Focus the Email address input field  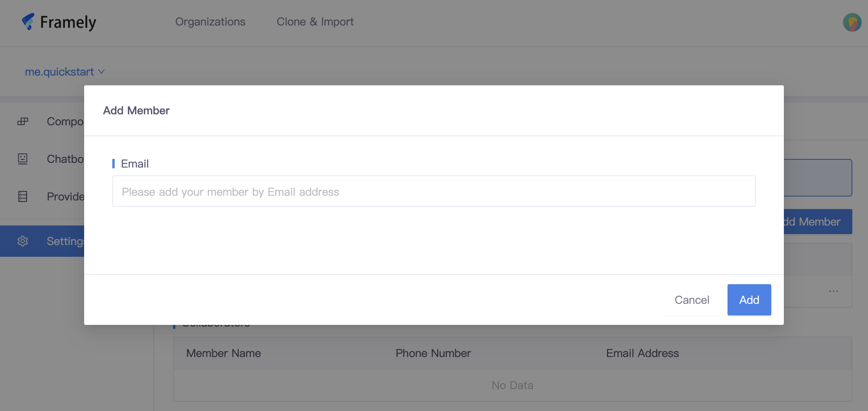point(434,191)
